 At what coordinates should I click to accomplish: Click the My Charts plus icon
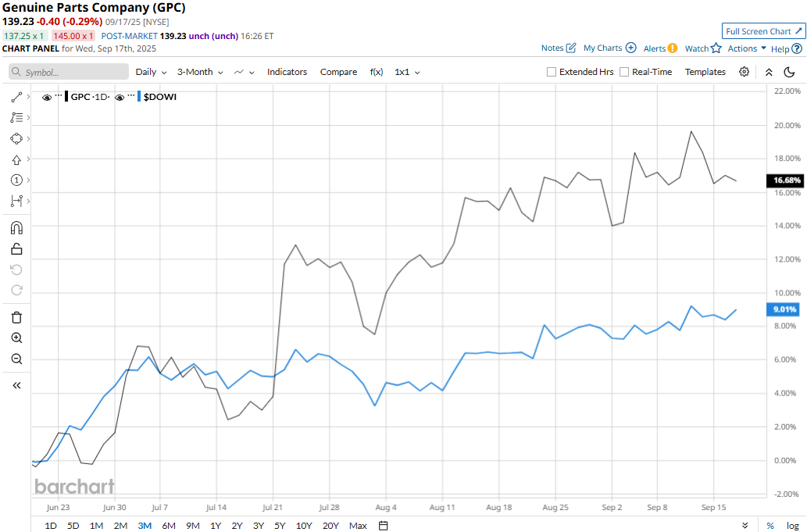(x=631, y=48)
